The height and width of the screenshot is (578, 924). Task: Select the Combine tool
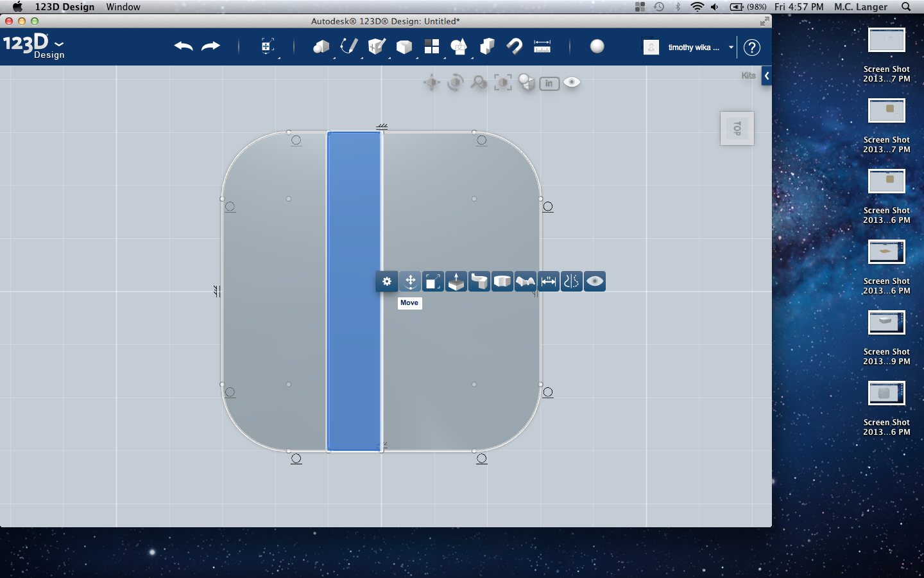487,46
